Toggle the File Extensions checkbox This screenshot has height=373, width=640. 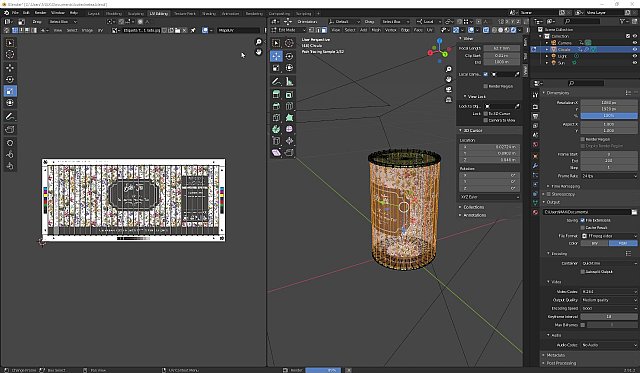583,220
